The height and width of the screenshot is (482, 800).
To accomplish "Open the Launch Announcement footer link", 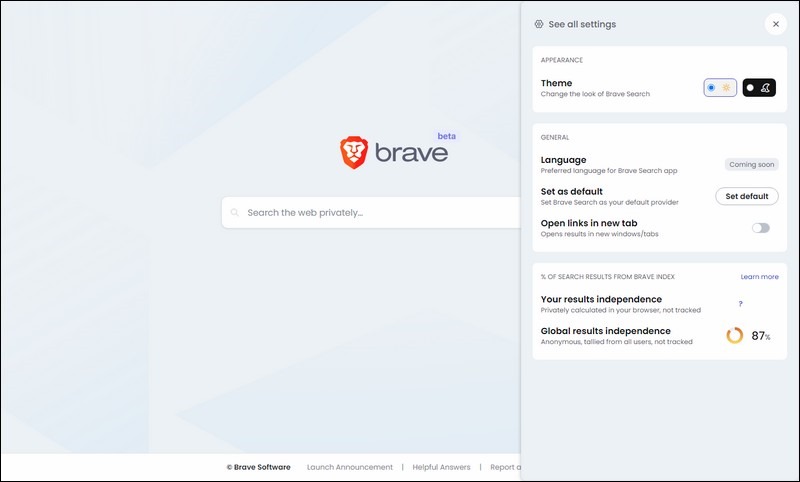I will pyautogui.click(x=350, y=467).
